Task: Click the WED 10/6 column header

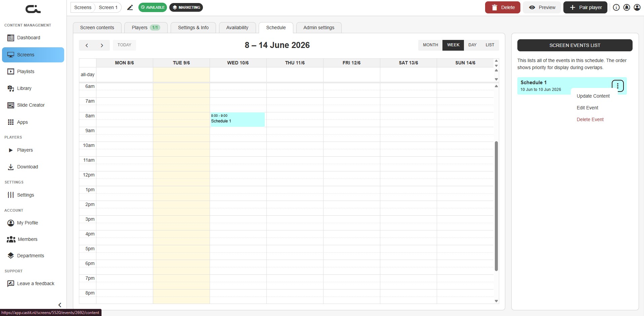Action: click(238, 63)
